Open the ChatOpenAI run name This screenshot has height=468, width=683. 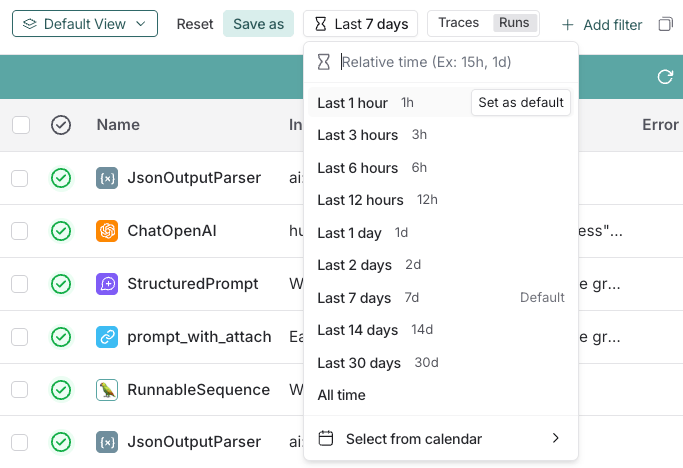172,231
